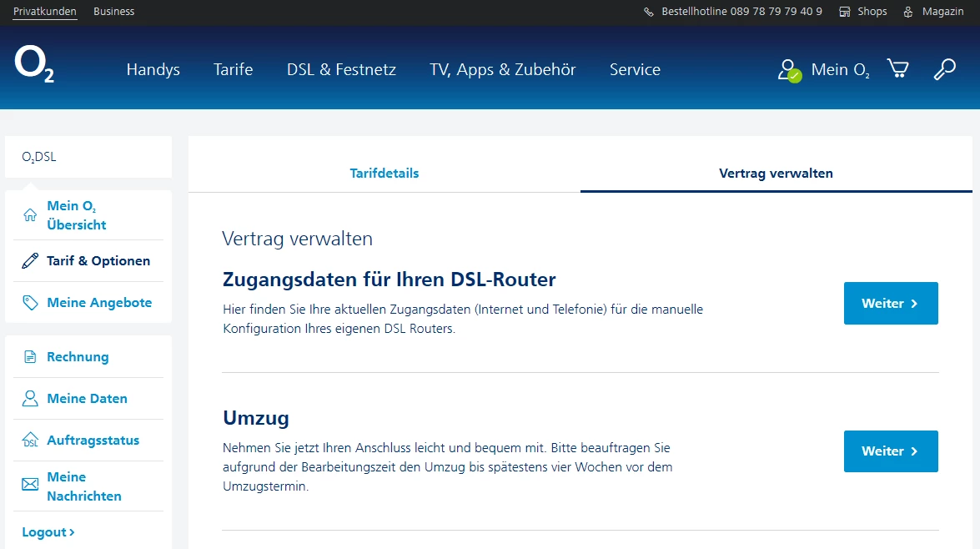Click the DSL house icon beside Auftragsstatus
Screen dimensions: 980x549
[30, 441]
